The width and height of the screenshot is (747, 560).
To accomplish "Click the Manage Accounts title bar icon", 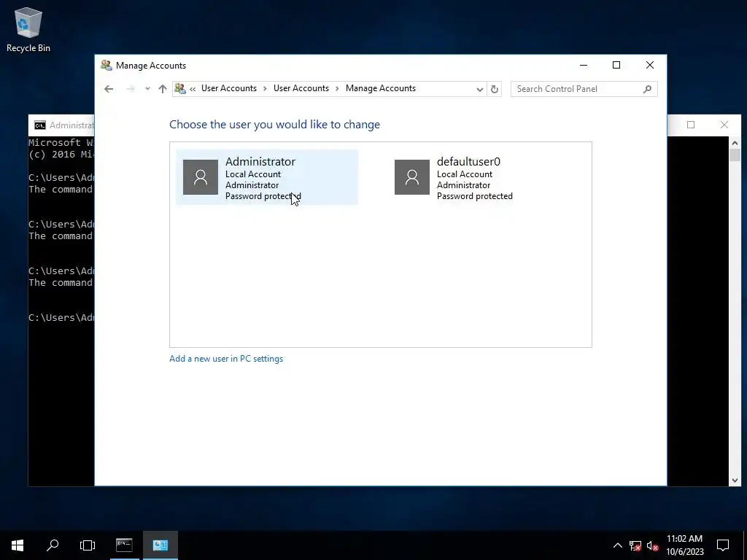I will [x=107, y=65].
